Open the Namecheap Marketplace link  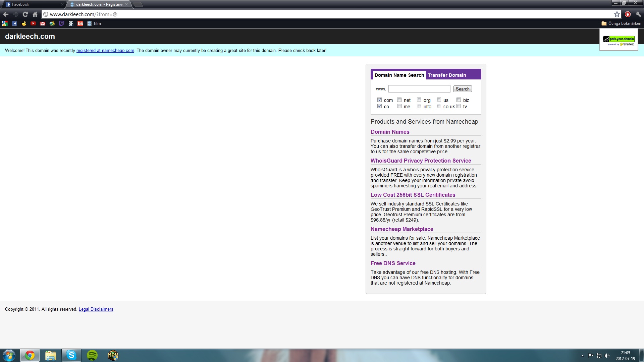pos(401,229)
